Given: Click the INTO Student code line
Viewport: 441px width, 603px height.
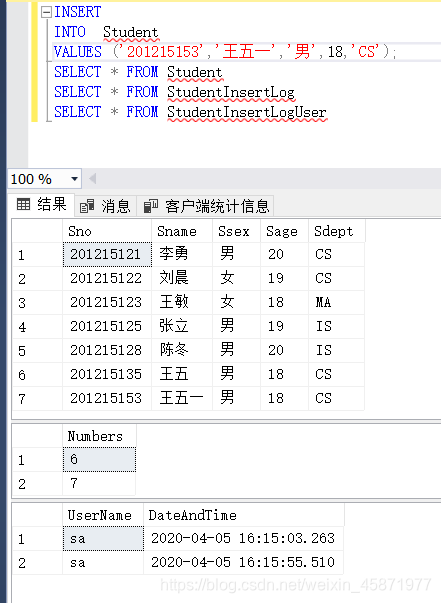Looking at the screenshot, I should (x=106, y=32).
